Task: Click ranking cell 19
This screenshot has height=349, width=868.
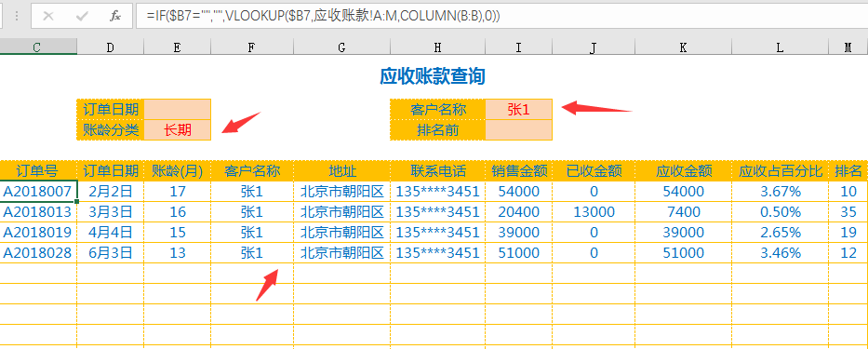Action: (x=848, y=232)
